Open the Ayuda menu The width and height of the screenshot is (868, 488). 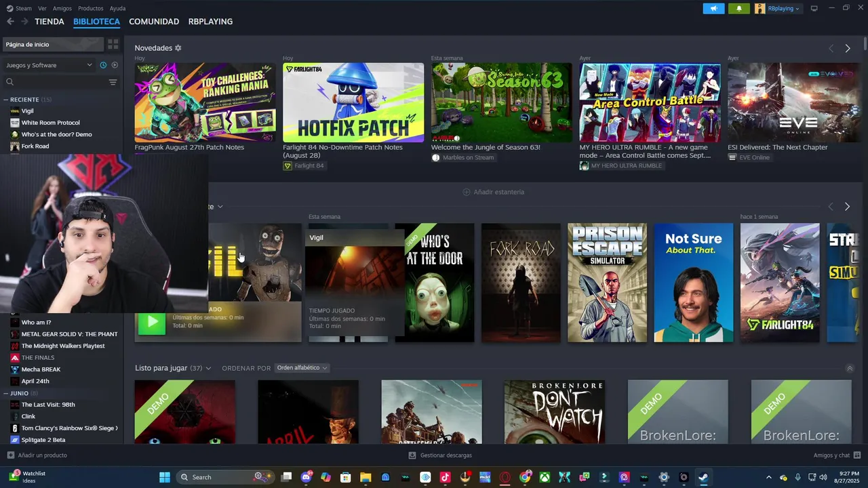click(117, 8)
